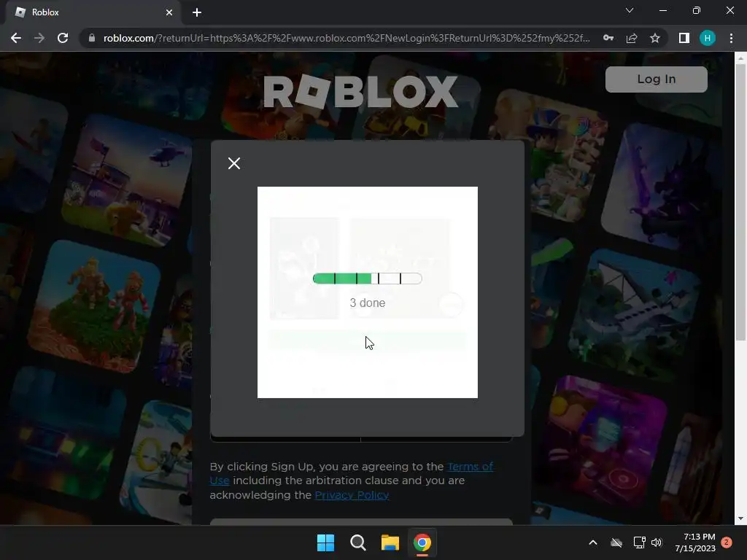
Task: Click the Log In button
Action: (656, 79)
